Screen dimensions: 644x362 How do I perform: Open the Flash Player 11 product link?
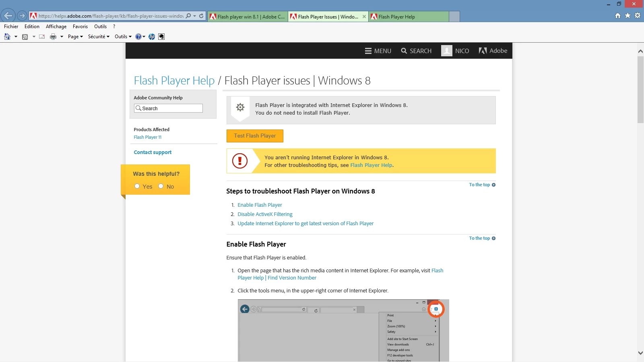tap(148, 137)
